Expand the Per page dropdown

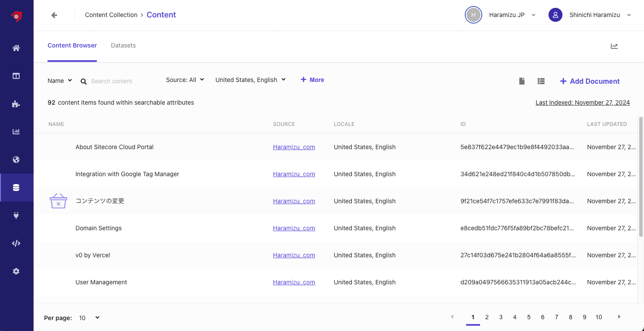(89, 318)
